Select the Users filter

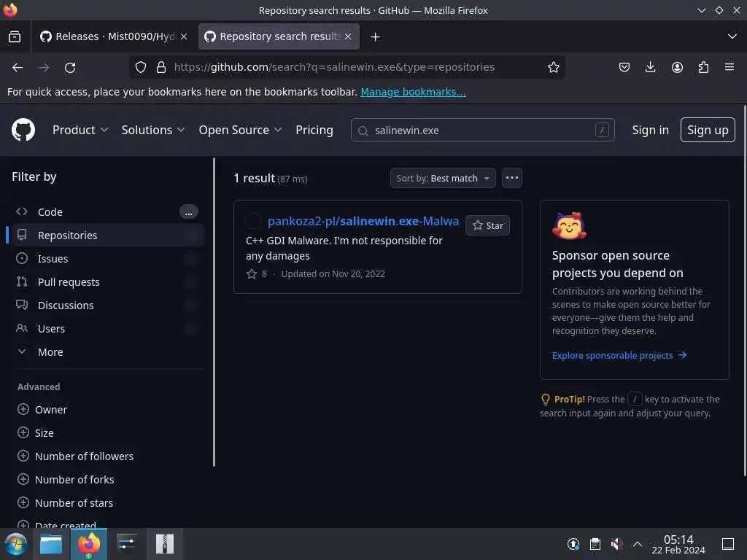click(109, 329)
